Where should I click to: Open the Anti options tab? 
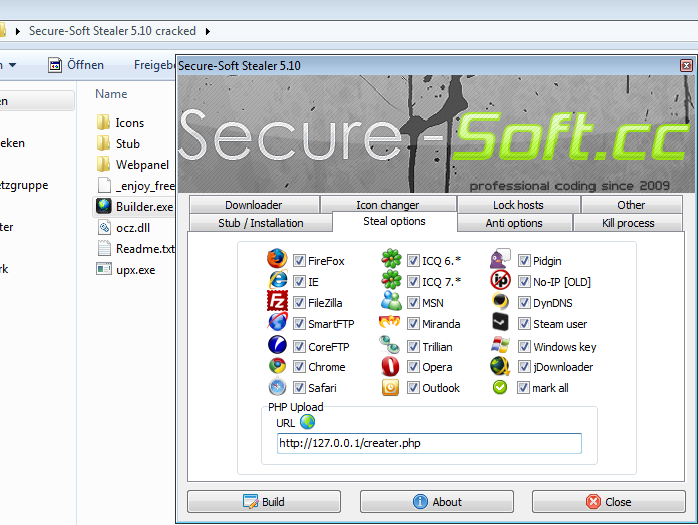(x=514, y=223)
